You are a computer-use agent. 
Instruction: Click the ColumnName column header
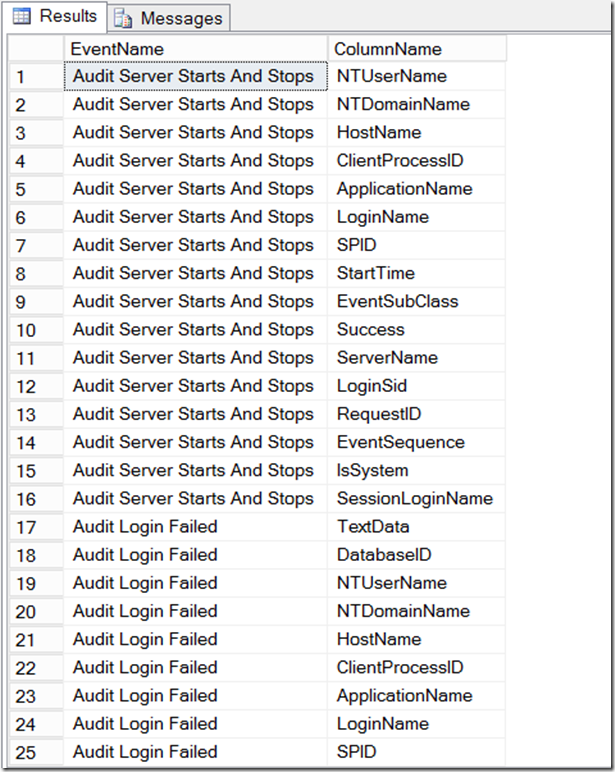tap(417, 48)
